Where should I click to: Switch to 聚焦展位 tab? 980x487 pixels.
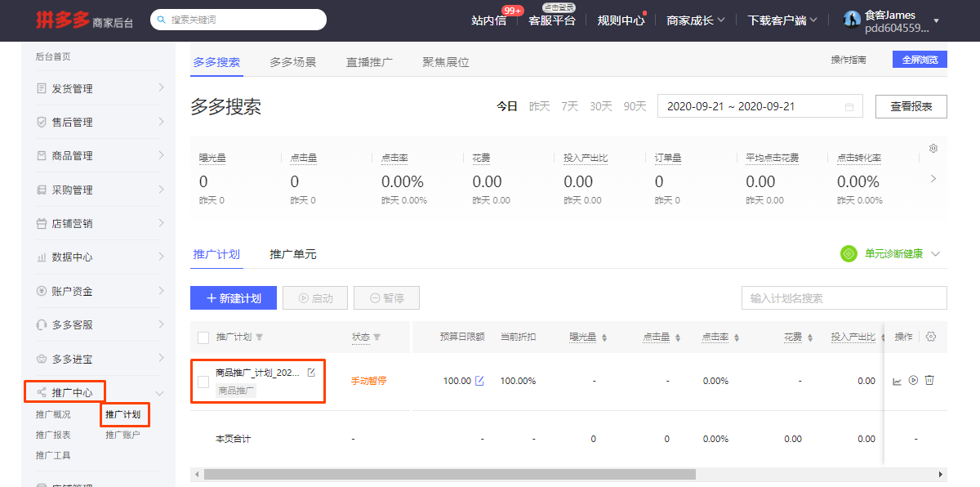click(446, 62)
